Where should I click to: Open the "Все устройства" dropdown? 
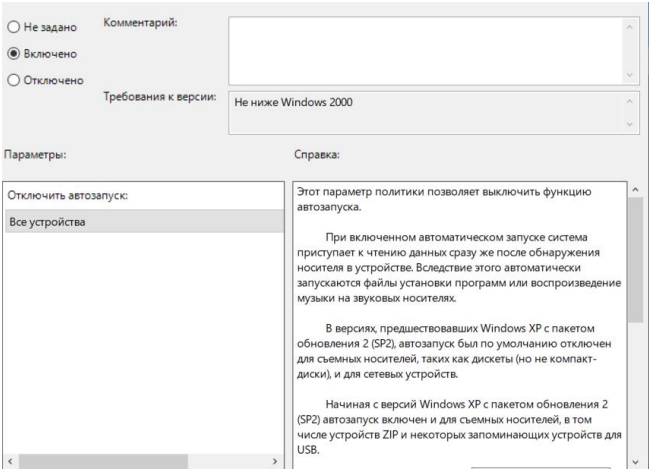[x=144, y=221]
